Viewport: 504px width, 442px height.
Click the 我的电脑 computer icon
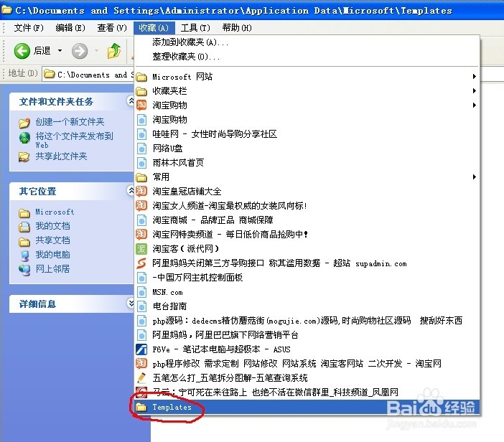(x=24, y=255)
